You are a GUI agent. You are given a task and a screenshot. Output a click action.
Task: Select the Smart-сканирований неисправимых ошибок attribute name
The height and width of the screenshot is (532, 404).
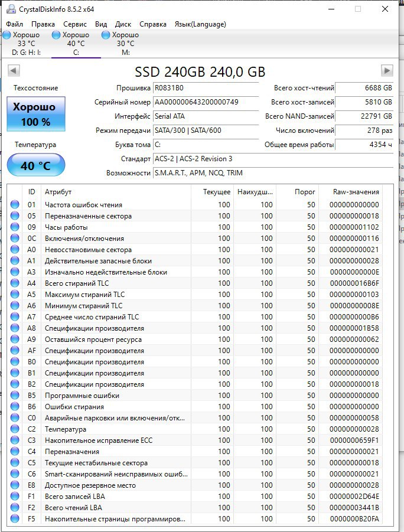[116, 474]
